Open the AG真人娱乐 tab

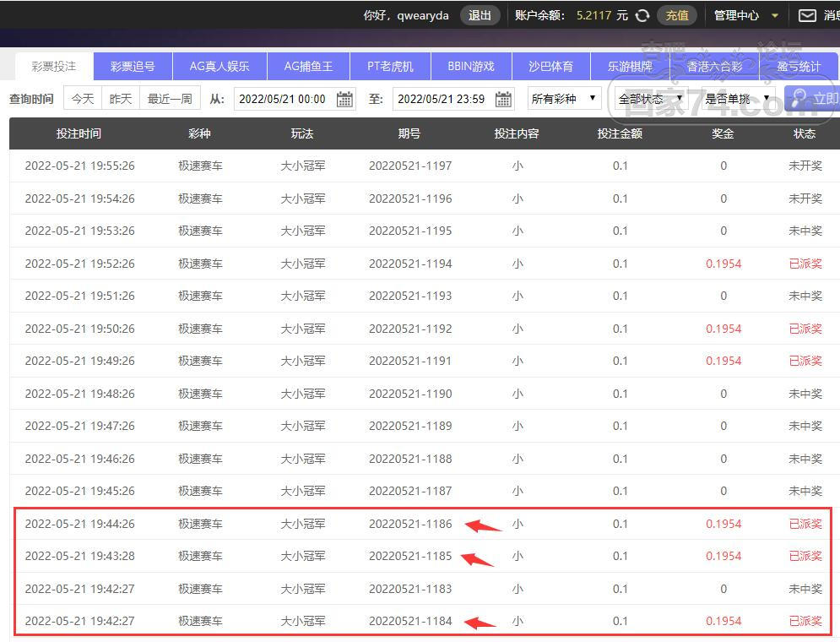[x=219, y=66]
